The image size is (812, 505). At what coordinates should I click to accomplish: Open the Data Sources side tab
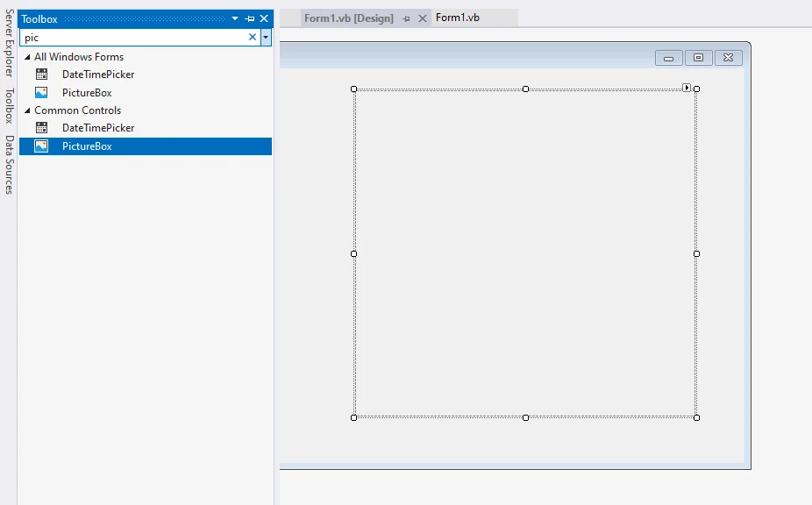[9, 164]
